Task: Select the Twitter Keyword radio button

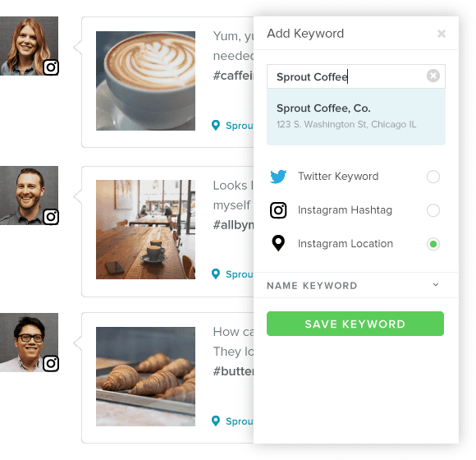Action: 433,177
